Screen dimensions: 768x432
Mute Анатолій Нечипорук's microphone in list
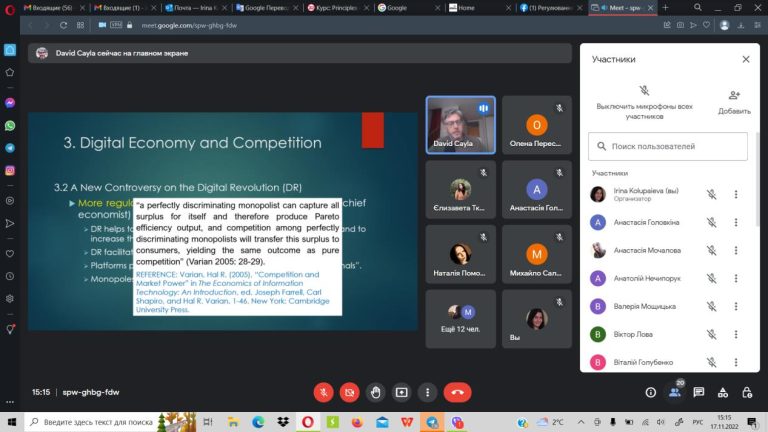click(712, 278)
